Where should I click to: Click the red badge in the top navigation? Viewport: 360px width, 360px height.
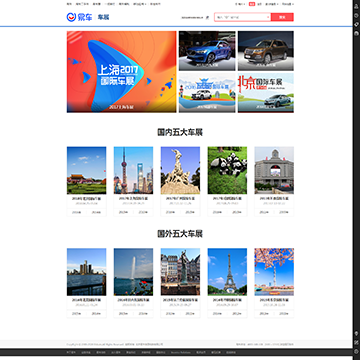tap(252, 4)
